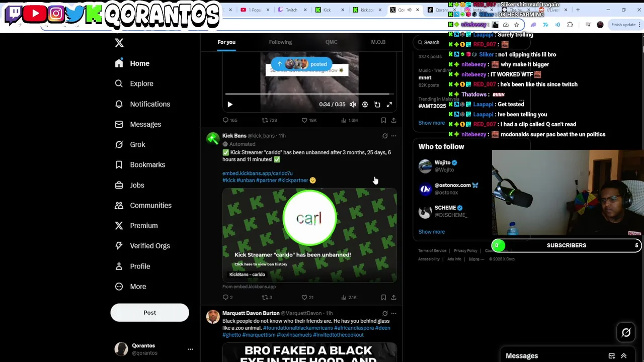Screen dimensions: 644x362
Task: Open video settings gear icon
Action: (x=365, y=105)
